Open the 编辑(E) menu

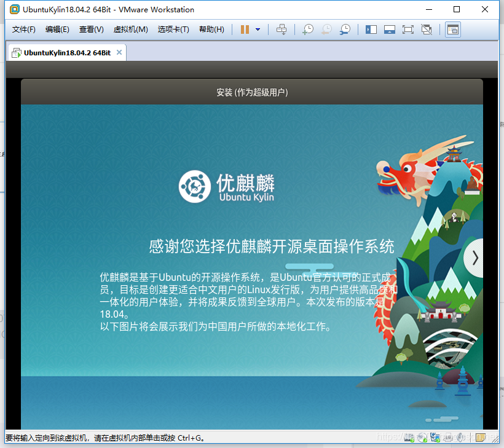(57, 29)
